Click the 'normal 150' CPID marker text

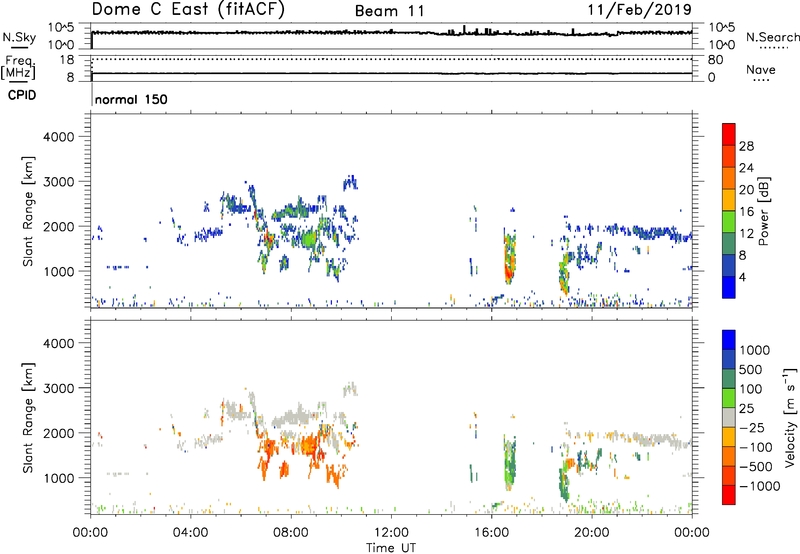[131, 99]
